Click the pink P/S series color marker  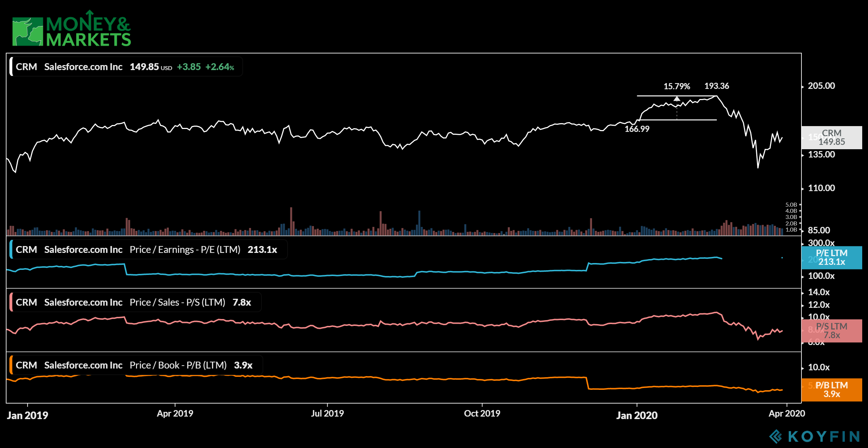click(x=11, y=302)
